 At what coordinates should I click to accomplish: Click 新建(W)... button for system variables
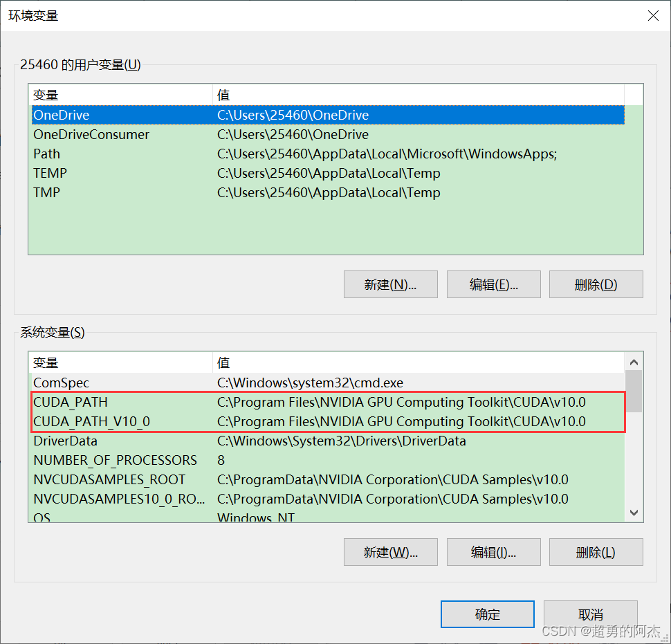point(390,552)
